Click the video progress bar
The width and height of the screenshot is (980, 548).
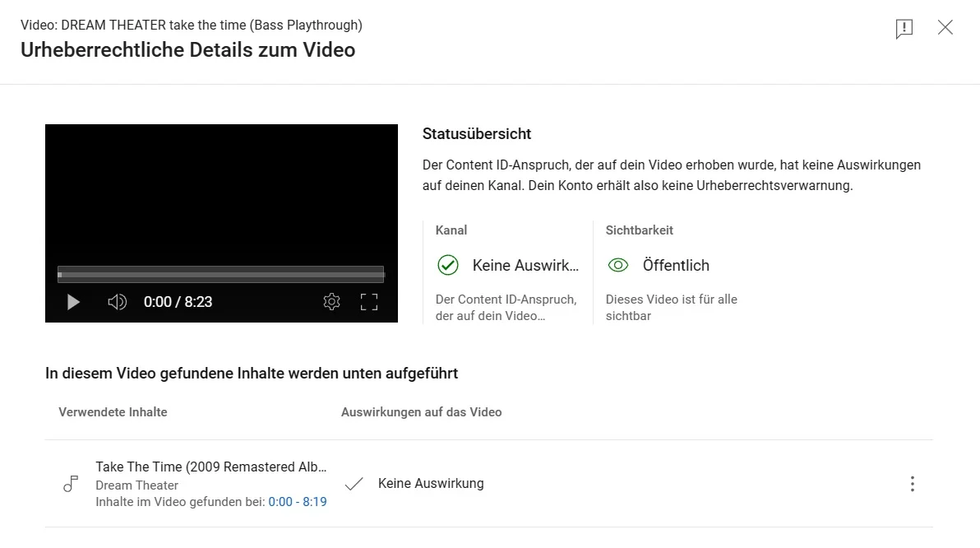(220, 272)
